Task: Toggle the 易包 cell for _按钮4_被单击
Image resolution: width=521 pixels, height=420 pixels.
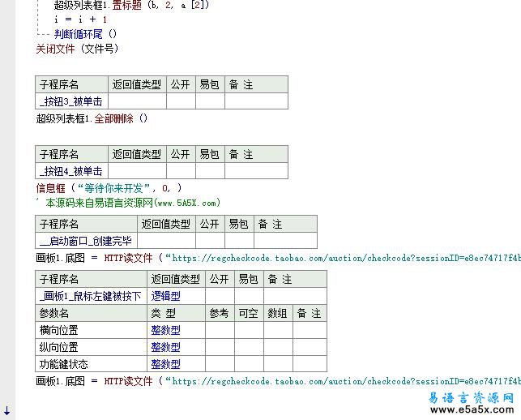Action: (x=210, y=171)
